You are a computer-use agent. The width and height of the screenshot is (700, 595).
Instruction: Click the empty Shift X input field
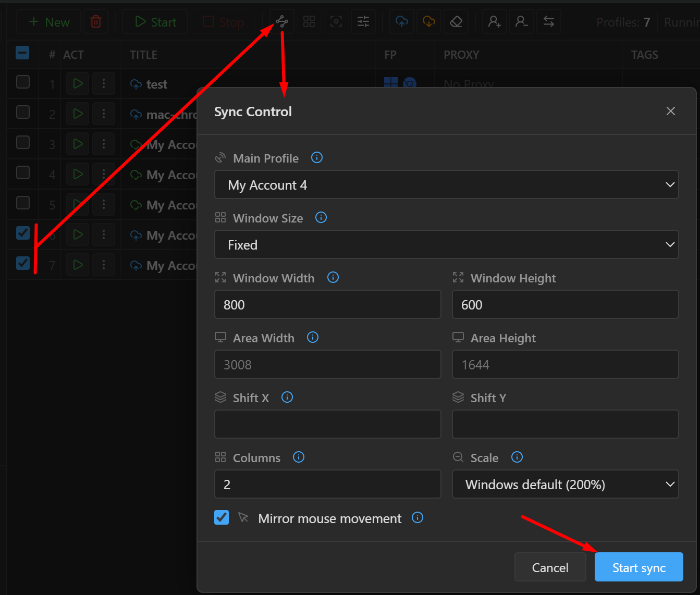328,424
